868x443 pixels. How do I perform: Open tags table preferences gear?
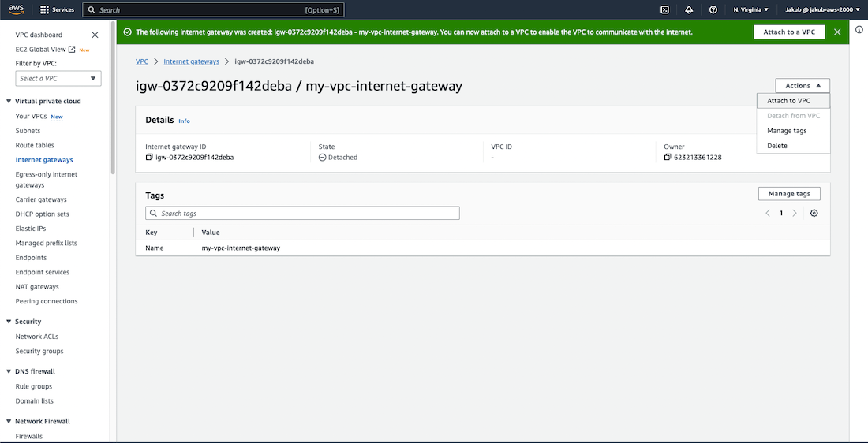click(814, 214)
